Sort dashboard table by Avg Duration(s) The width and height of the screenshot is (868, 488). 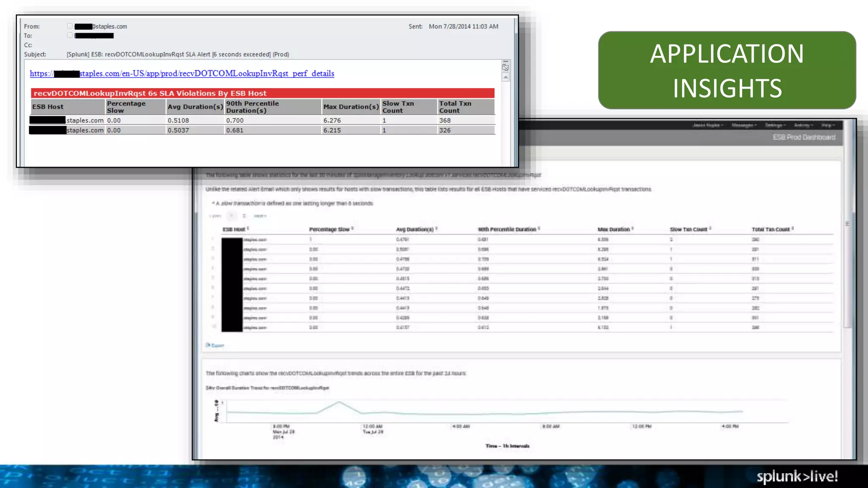(417, 229)
